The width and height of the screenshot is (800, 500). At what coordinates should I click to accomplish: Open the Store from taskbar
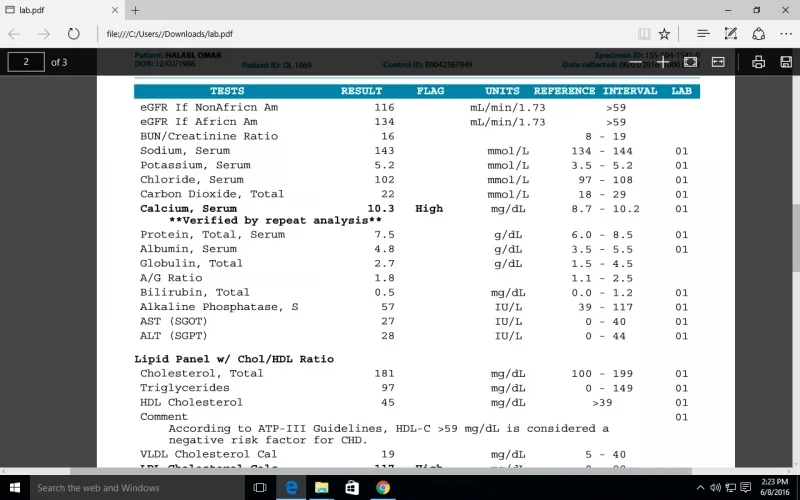[x=352, y=488]
